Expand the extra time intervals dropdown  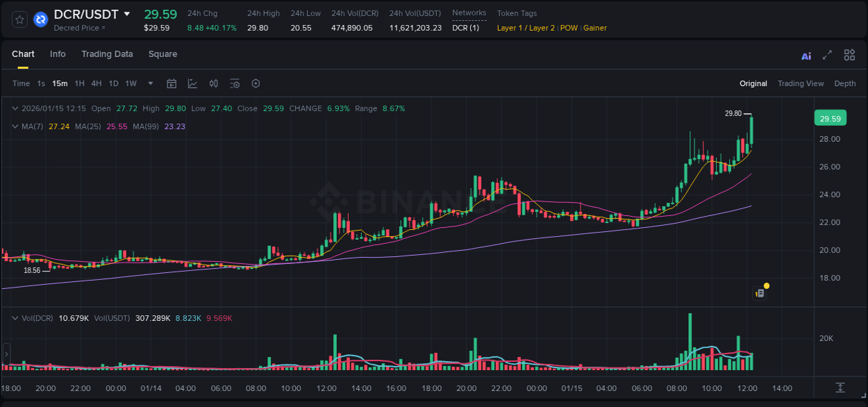point(149,83)
